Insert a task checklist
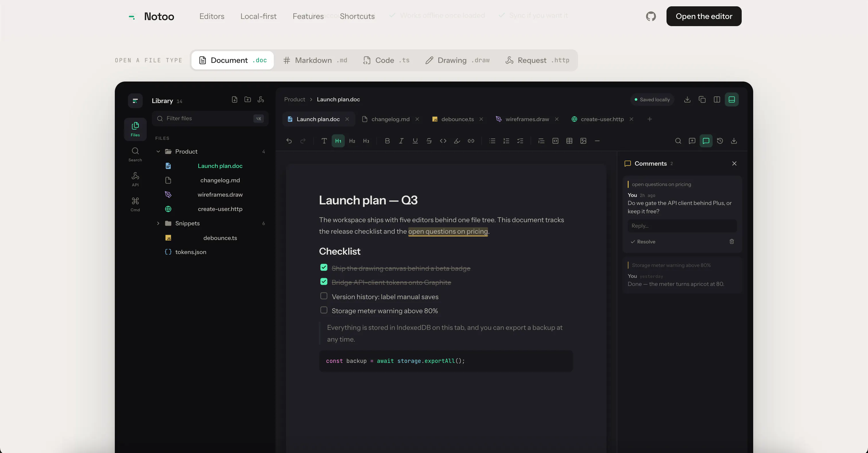The width and height of the screenshot is (868, 453). tap(520, 141)
